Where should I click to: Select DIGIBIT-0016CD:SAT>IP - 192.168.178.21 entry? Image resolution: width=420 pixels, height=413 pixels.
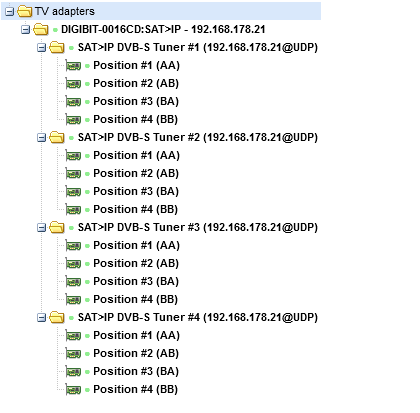(x=163, y=29)
